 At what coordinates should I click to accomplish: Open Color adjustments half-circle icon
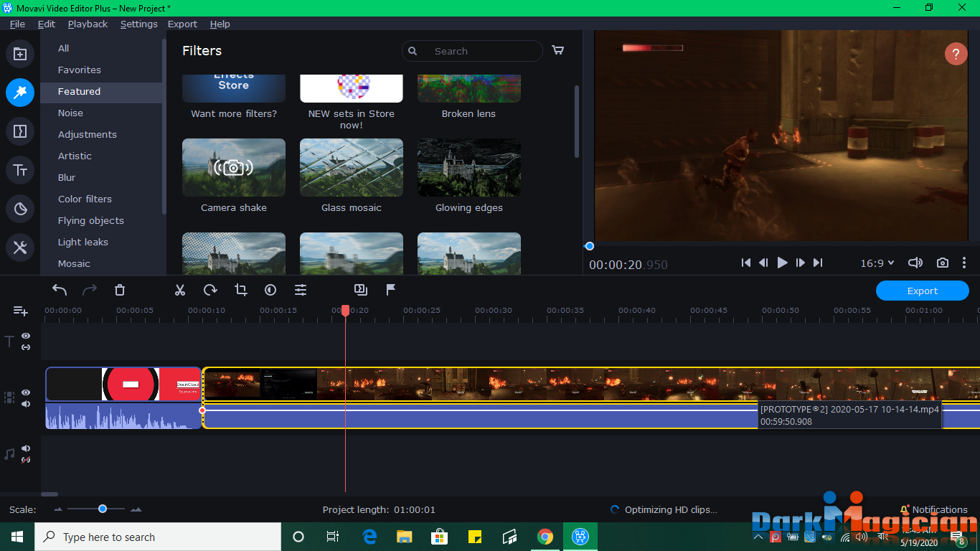point(270,290)
